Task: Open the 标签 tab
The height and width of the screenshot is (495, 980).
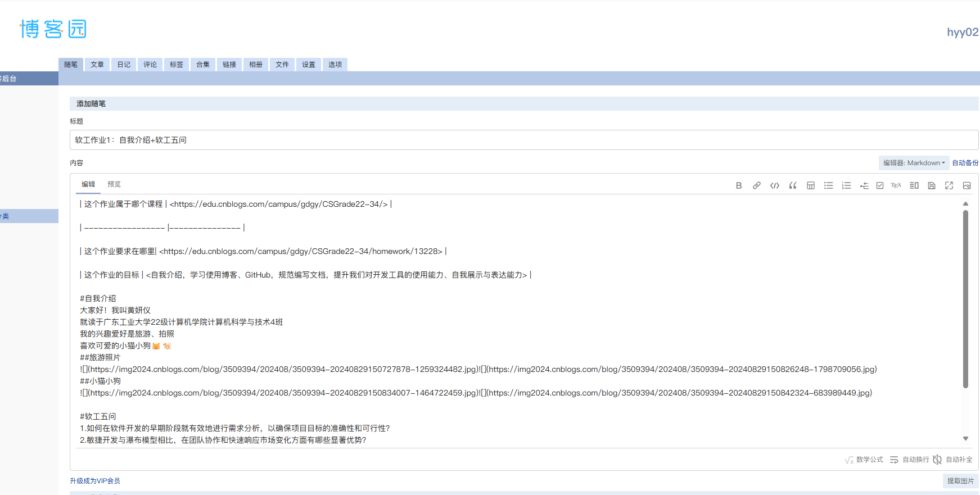Action: coord(177,65)
